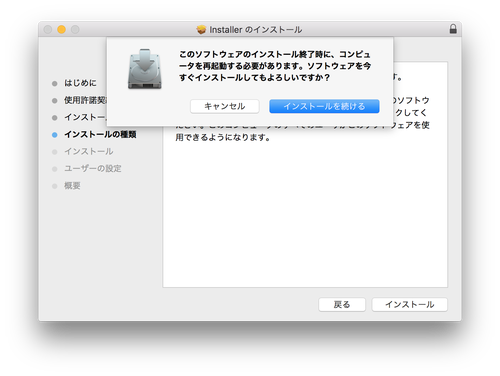Click the padlock icon in title bar
The width and height of the screenshot is (500, 376).
pos(453,29)
